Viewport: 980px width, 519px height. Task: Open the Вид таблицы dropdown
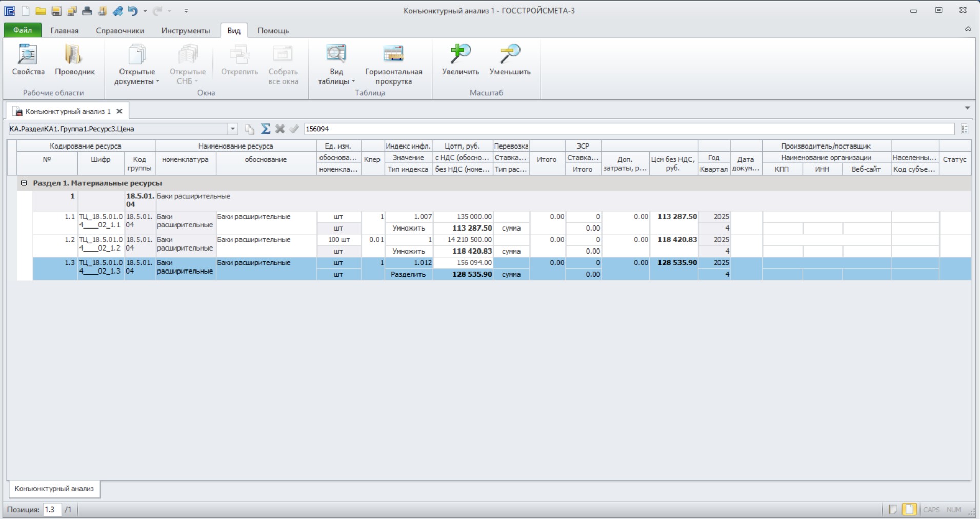pyautogui.click(x=336, y=65)
